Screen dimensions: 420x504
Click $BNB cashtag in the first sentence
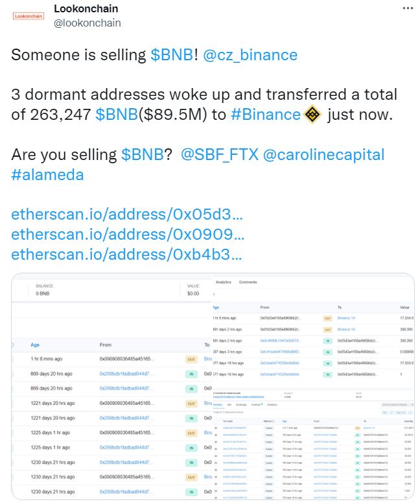pos(171,54)
